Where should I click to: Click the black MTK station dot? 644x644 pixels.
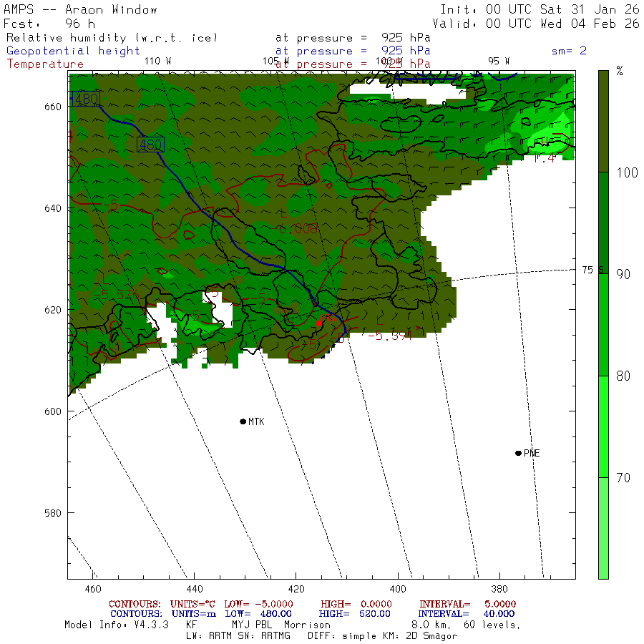[243, 421]
